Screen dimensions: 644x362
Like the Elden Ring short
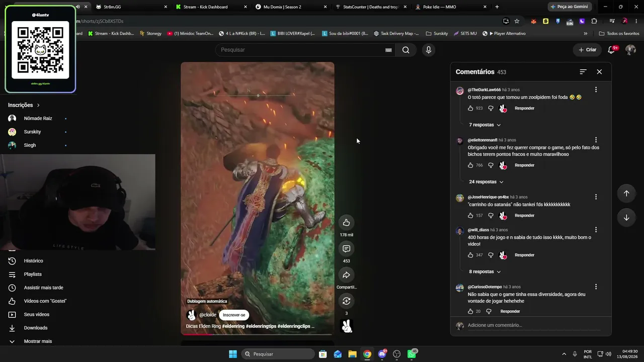[346, 223]
